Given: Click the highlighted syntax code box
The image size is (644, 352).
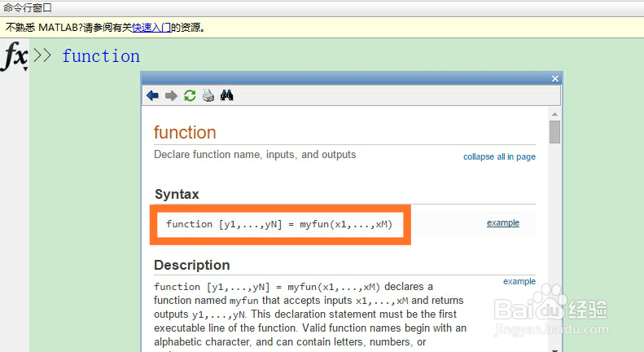Looking at the screenshot, I should [279, 224].
